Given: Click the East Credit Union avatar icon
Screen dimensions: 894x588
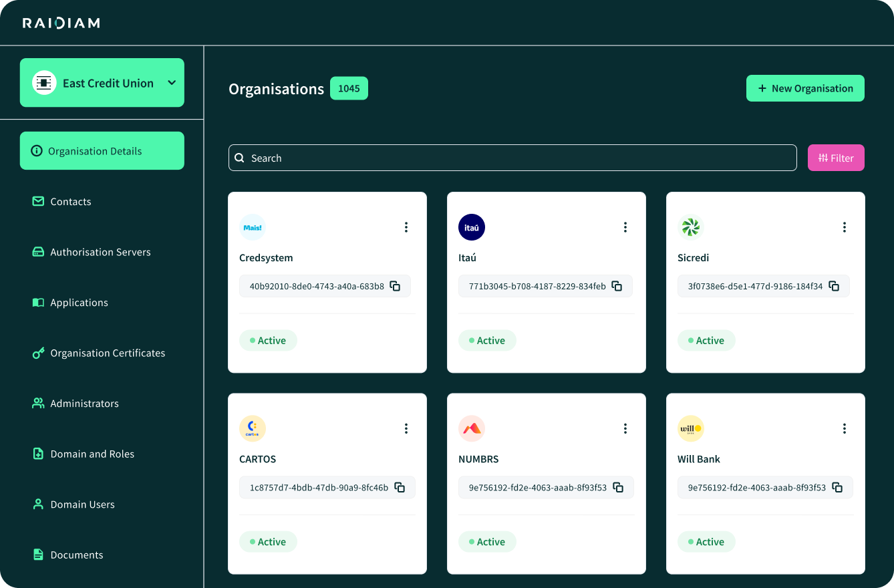Looking at the screenshot, I should [44, 83].
